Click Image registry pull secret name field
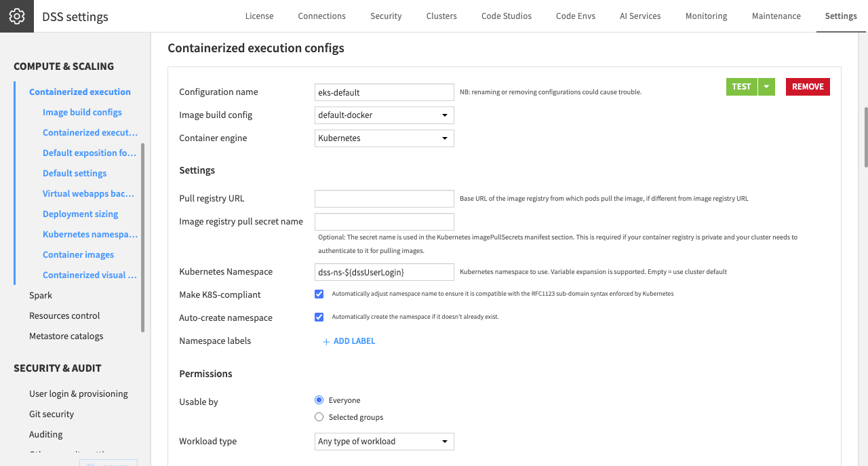Image resolution: width=868 pixels, height=466 pixels. [384, 222]
